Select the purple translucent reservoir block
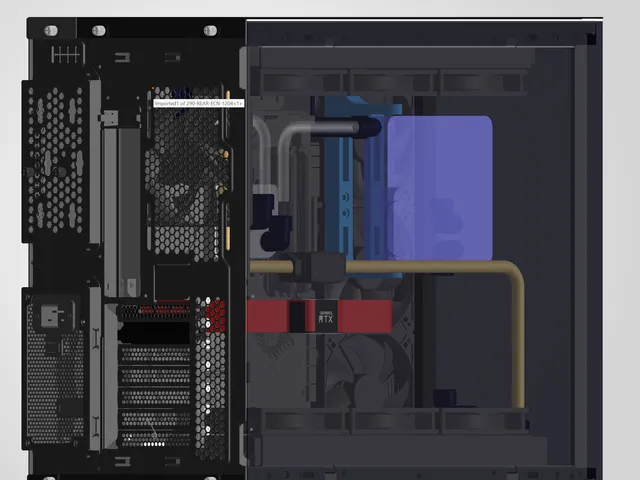The height and width of the screenshot is (480, 640). point(440,188)
